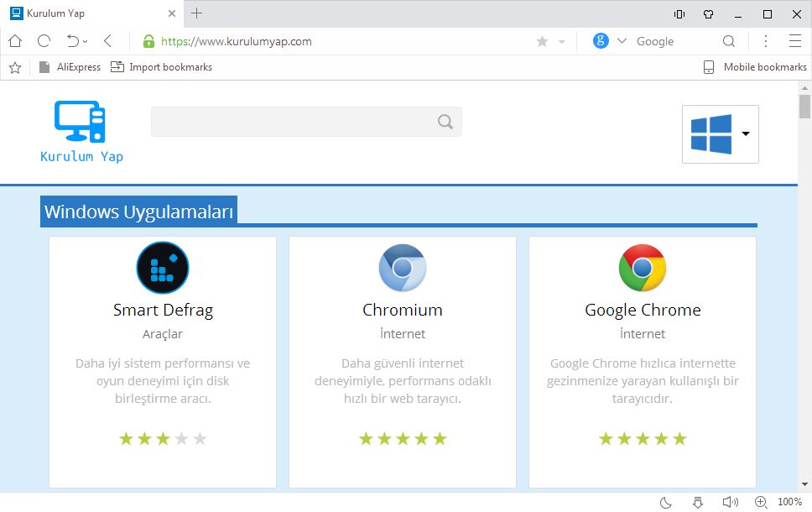Open the downloads icon in status bar
The width and height of the screenshot is (812, 512).
coord(698,502)
